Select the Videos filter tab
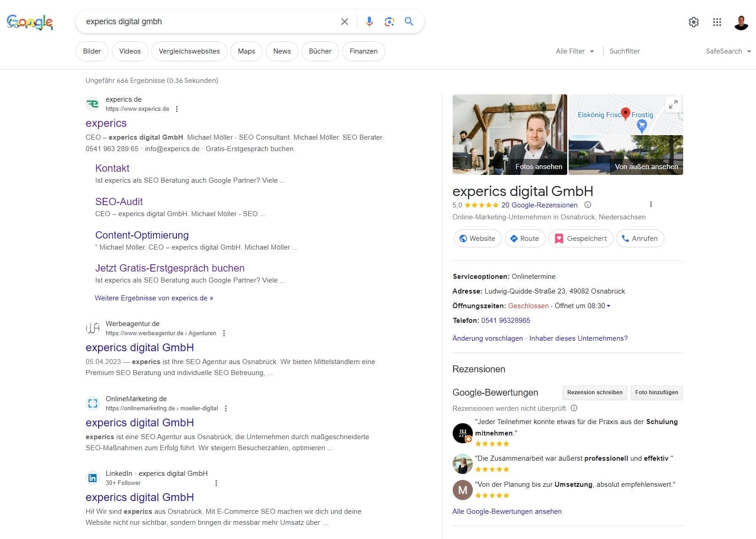756x539 pixels. (130, 51)
